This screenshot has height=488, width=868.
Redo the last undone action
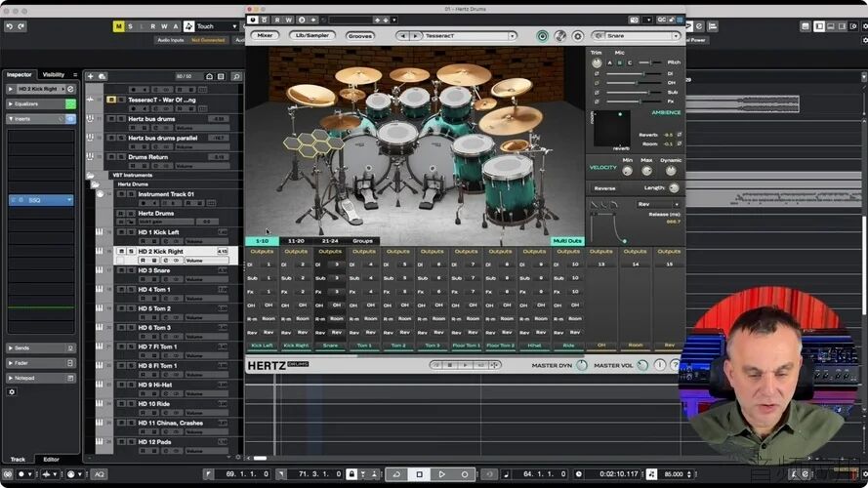click(21, 26)
